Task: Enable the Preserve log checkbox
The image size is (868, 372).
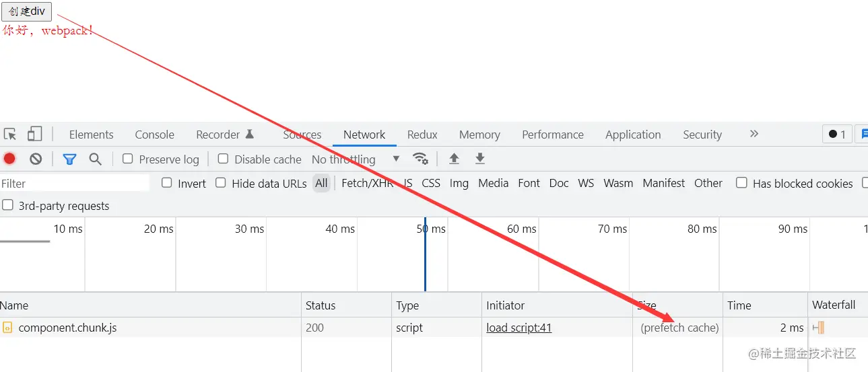Action: click(x=127, y=159)
